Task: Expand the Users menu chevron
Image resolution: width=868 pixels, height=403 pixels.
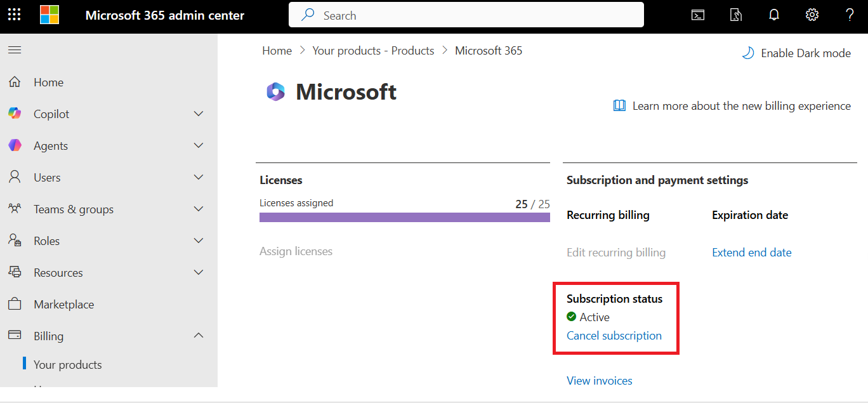Action: (199, 177)
